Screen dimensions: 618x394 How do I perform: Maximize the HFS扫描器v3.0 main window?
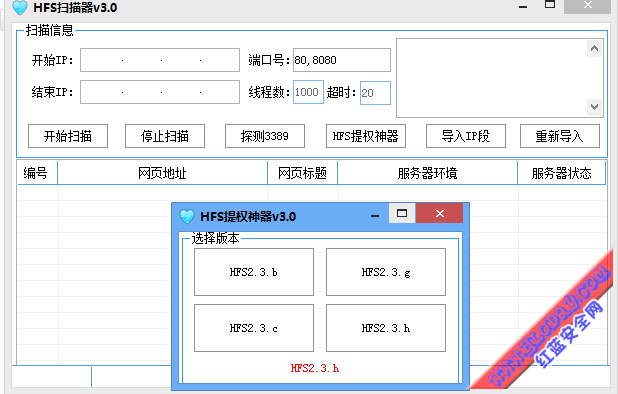pos(550,5)
